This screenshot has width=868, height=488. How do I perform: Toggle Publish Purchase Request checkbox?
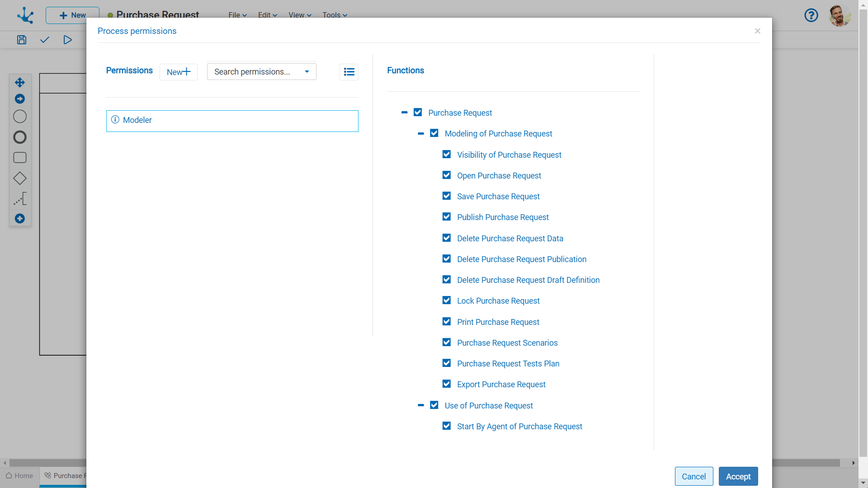click(447, 217)
